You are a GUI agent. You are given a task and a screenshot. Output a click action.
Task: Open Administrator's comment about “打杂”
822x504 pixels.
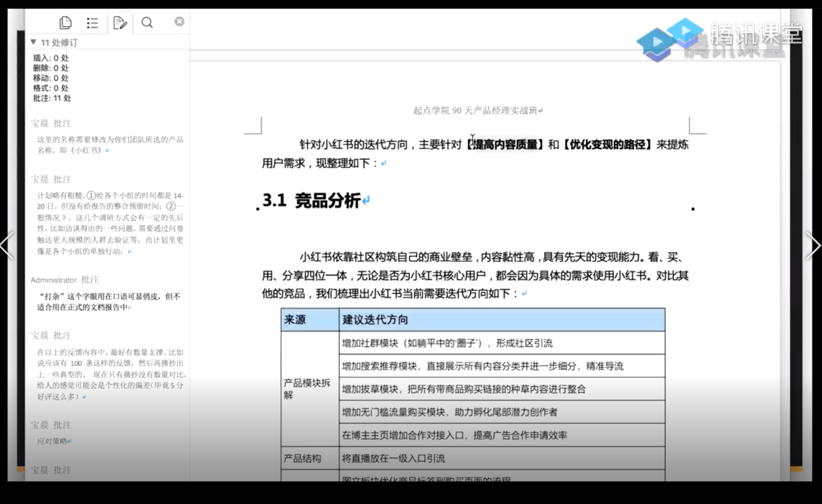110,302
